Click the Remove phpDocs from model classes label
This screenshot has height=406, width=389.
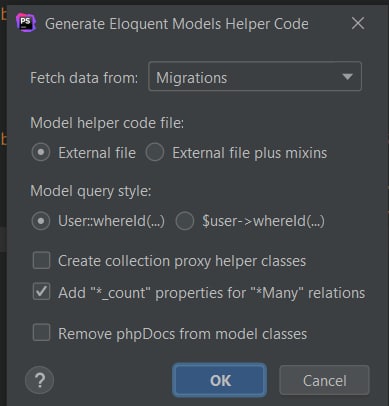[x=183, y=334]
